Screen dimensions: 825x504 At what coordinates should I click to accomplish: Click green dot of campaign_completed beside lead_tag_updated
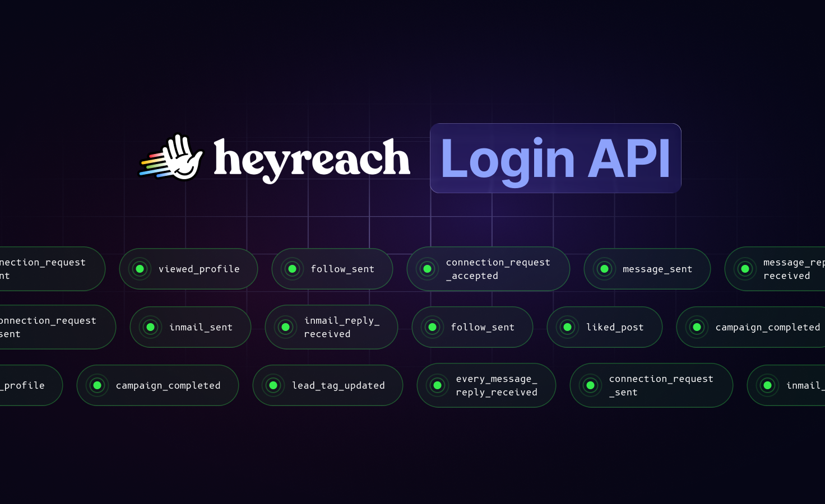click(x=98, y=385)
